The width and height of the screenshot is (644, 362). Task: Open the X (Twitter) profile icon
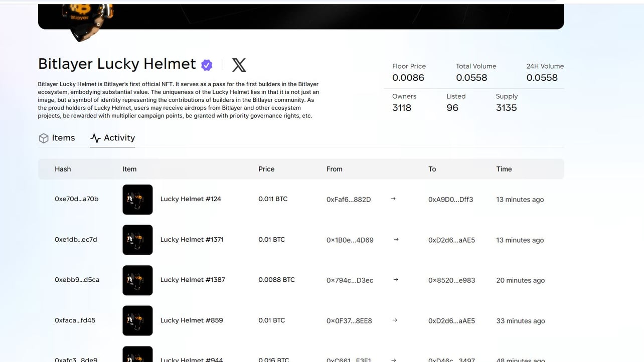pyautogui.click(x=239, y=65)
